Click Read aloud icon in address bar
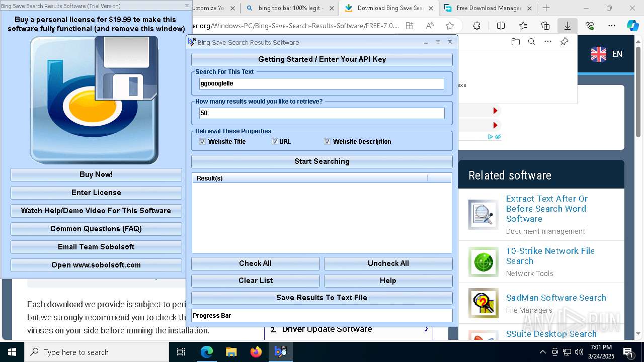The width and height of the screenshot is (644, 362). pyautogui.click(x=430, y=26)
